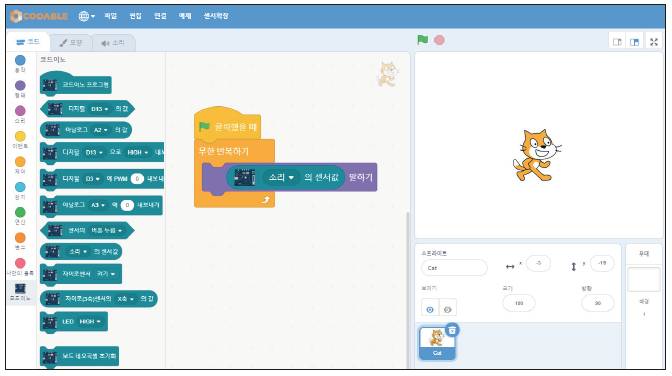Click the loop arrow on forever block
The height and width of the screenshot is (376, 672).
click(266, 200)
